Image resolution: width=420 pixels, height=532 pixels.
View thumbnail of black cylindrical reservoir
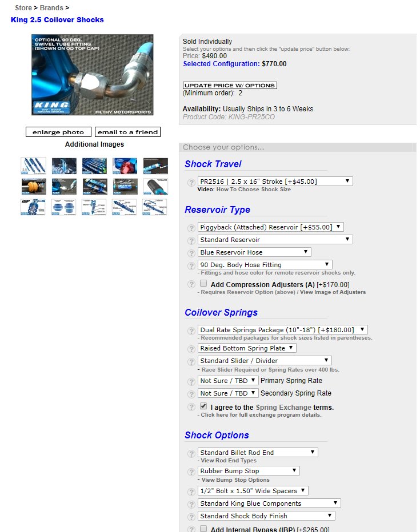coord(155,186)
